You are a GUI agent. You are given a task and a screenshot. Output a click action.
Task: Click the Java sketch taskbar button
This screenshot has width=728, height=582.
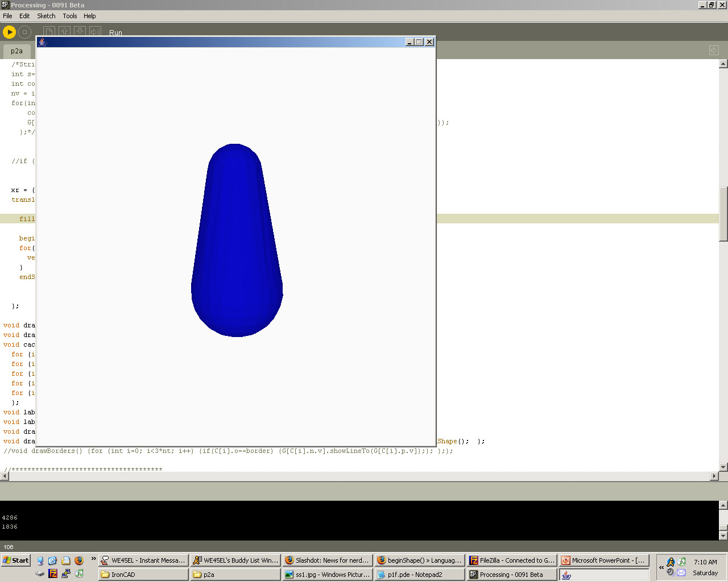604,575
